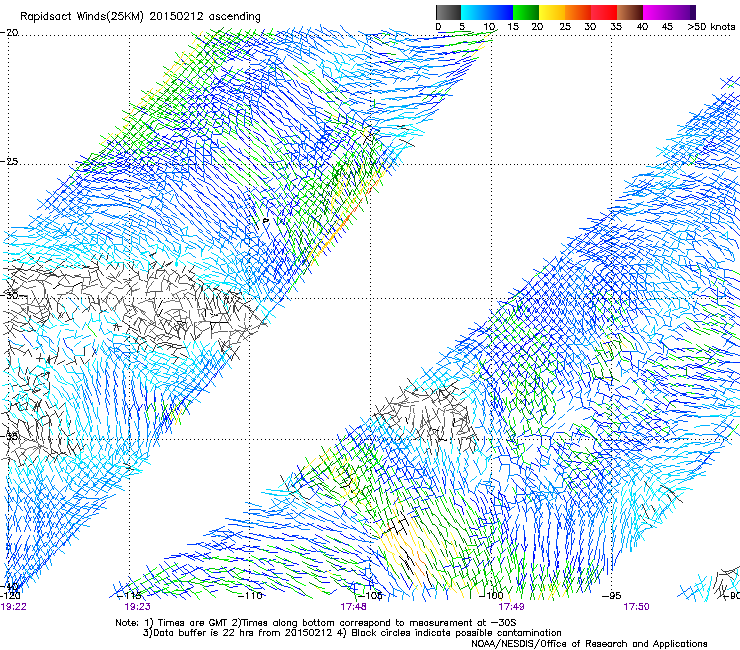The image size is (740, 650).
Task: Click the '>50 knots' legend label
Action: point(711,27)
